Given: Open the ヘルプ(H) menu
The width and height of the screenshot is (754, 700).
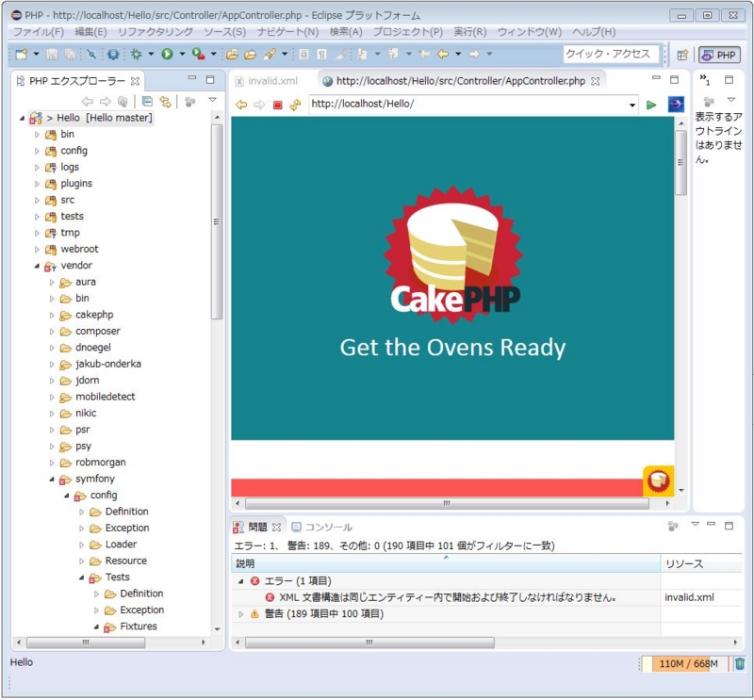Looking at the screenshot, I should pyautogui.click(x=594, y=32).
